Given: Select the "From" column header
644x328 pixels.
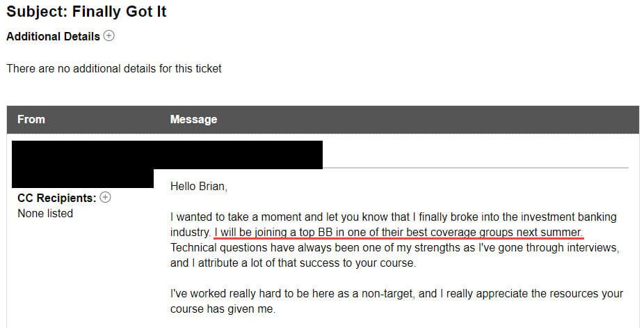Looking at the screenshot, I should point(31,119).
